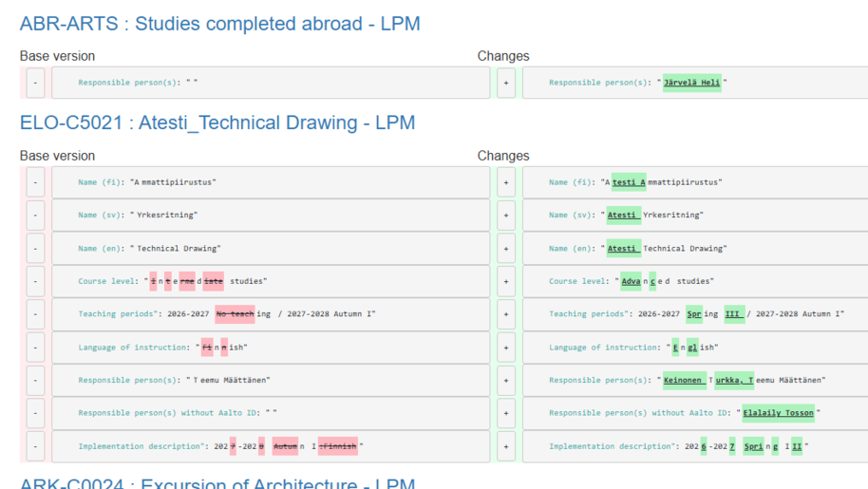Click plus button beside changed Language of instruction
Image resolution: width=868 pixels, height=489 pixels.
506,348
